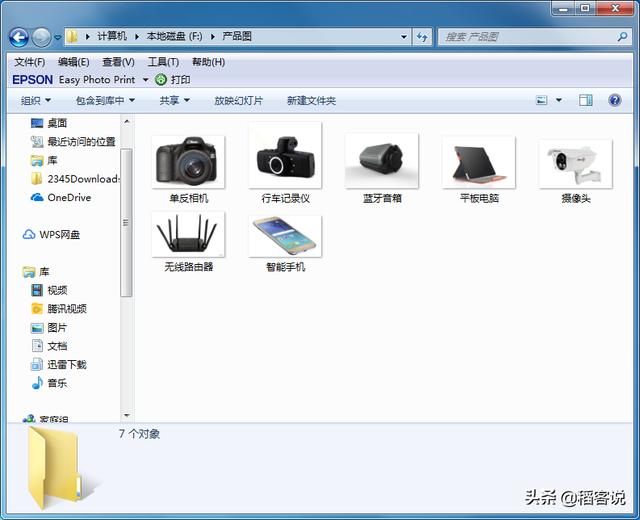Click the folder icon in the address bar
The width and height of the screenshot is (640, 520).
click(x=72, y=37)
